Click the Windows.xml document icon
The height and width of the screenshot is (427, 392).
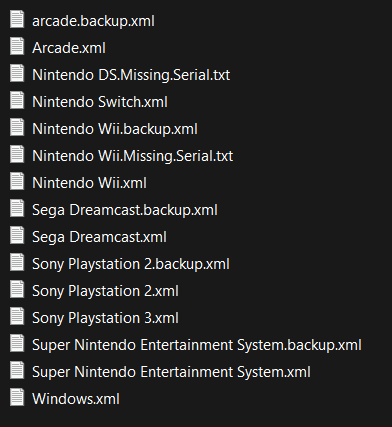point(17,397)
